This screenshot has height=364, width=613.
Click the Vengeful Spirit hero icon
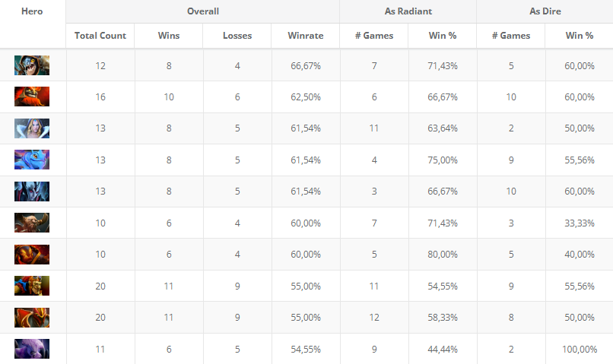pyautogui.click(x=32, y=191)
